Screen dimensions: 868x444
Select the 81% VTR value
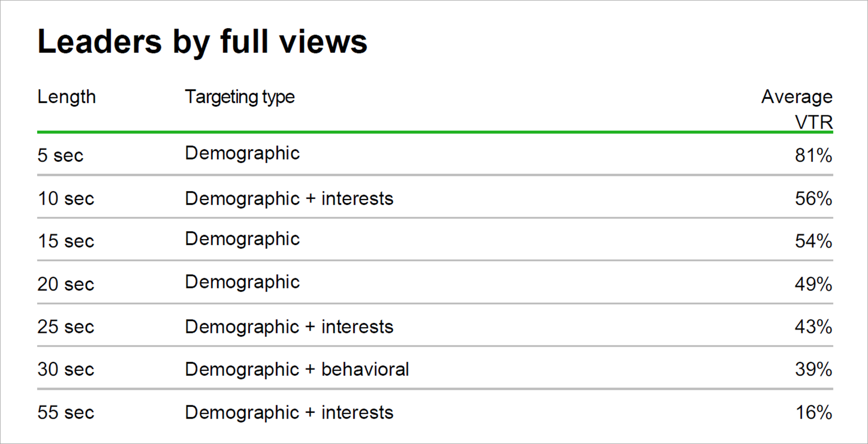(x=813, y=156)
